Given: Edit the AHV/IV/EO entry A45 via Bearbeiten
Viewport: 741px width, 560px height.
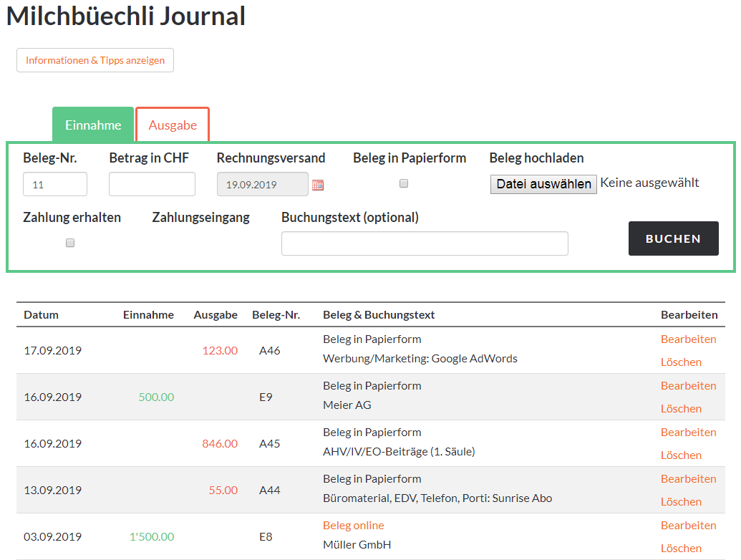Looking at the screenshot, I should [x=688, y=432].
